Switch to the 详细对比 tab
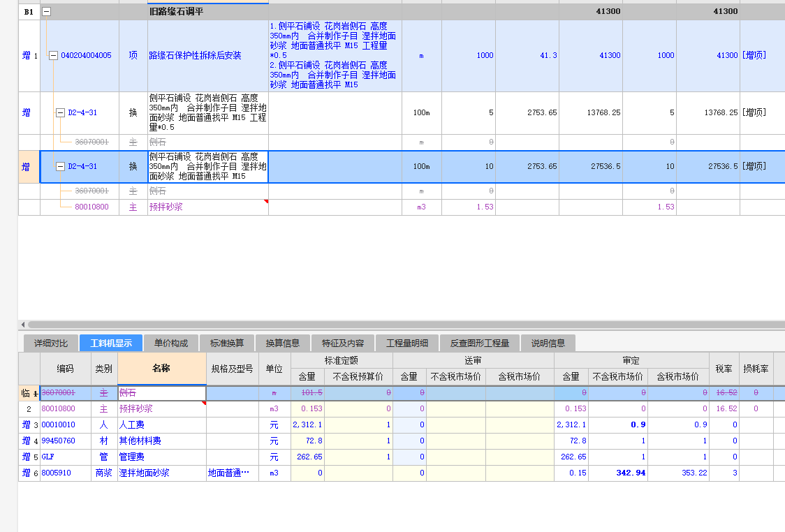 [x=51, y=343]
